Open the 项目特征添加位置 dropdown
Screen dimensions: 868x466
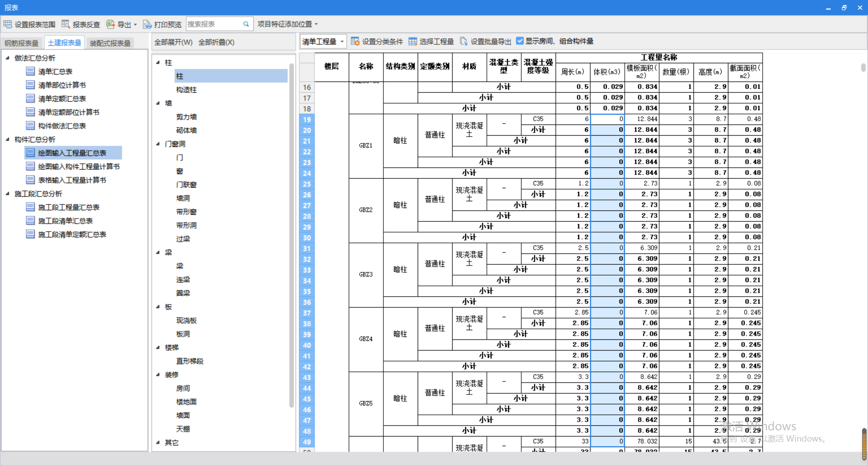coord(288,24)
